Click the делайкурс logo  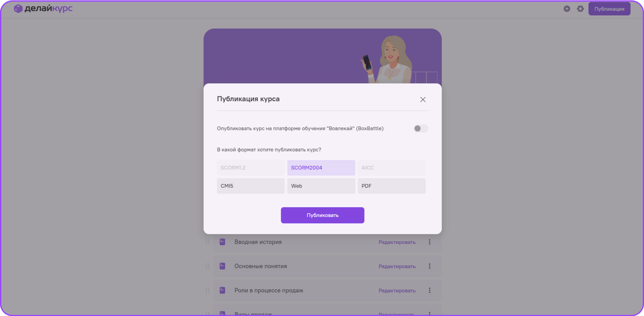point(43,8)
